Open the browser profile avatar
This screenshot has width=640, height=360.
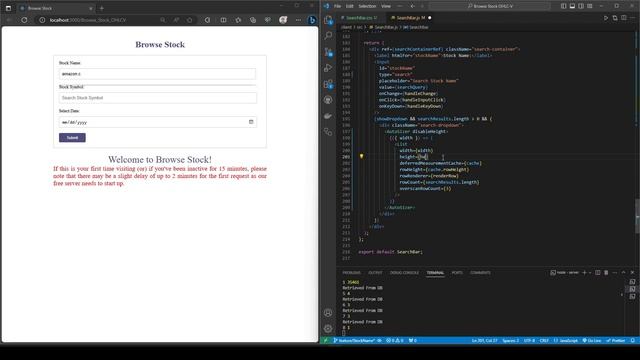283,20
